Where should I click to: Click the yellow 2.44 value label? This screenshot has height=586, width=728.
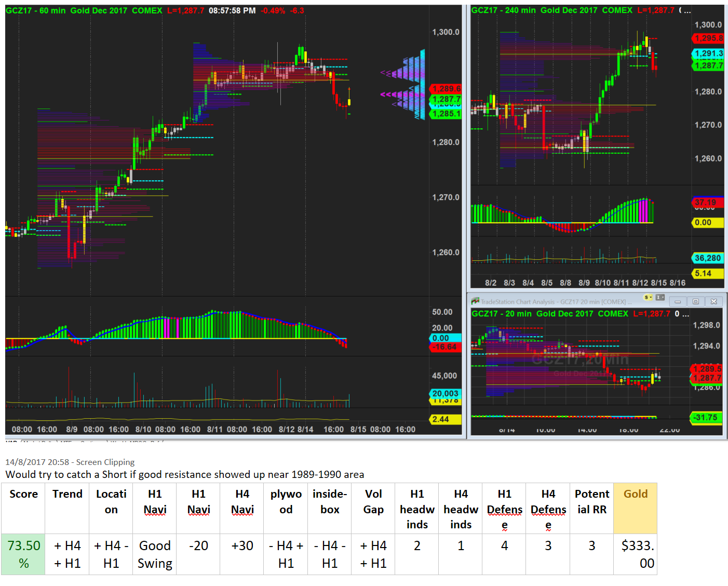point(446,419)
